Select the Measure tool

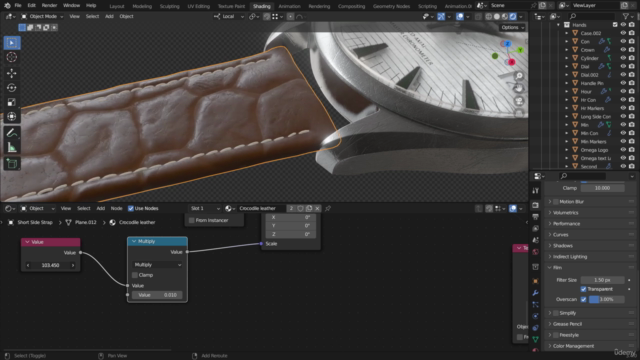click(x=12, y=147)
